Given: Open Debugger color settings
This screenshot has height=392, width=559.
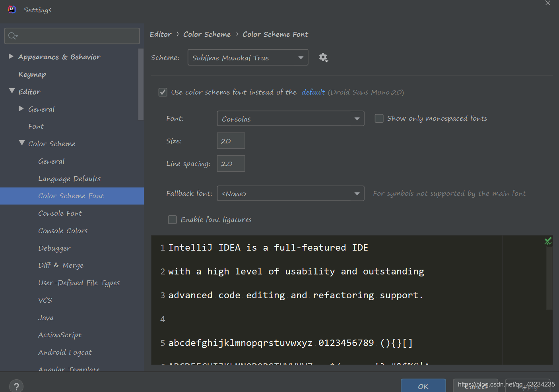Looking at the screenshot, I should tap(54, 248).
